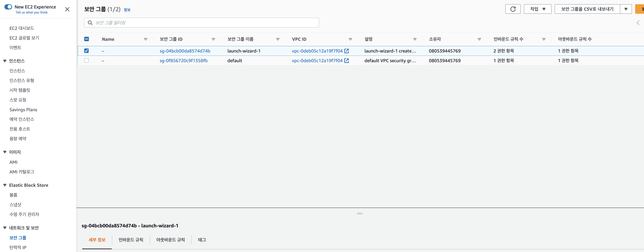Switch to the 인바운드 규칙 tab
Image resolution: width=644 pixels, height=252 pixels.
131,240
